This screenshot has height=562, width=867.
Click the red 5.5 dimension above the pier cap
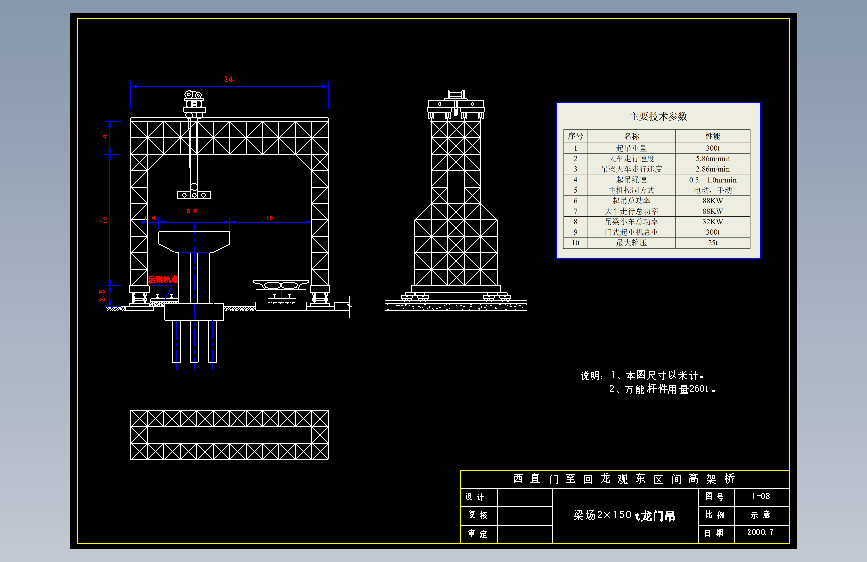coord(192,211)
